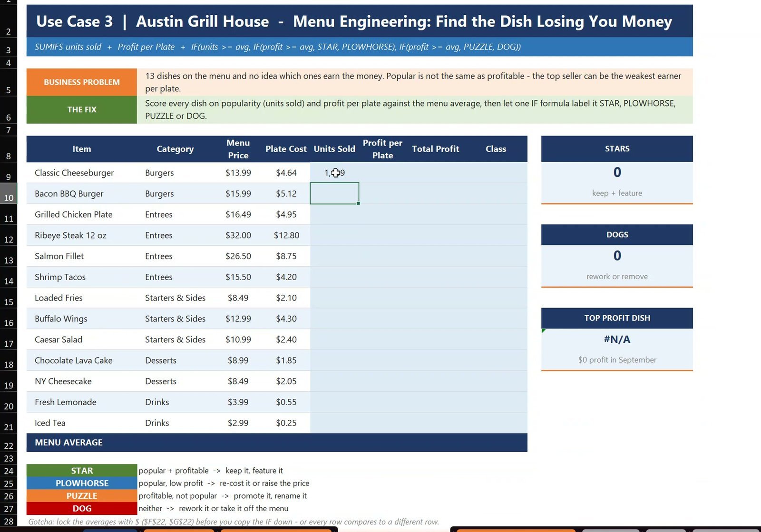Select the 'Total Profit' column header
The width and height of the screenshot is (761, 532).
[435, 149]
